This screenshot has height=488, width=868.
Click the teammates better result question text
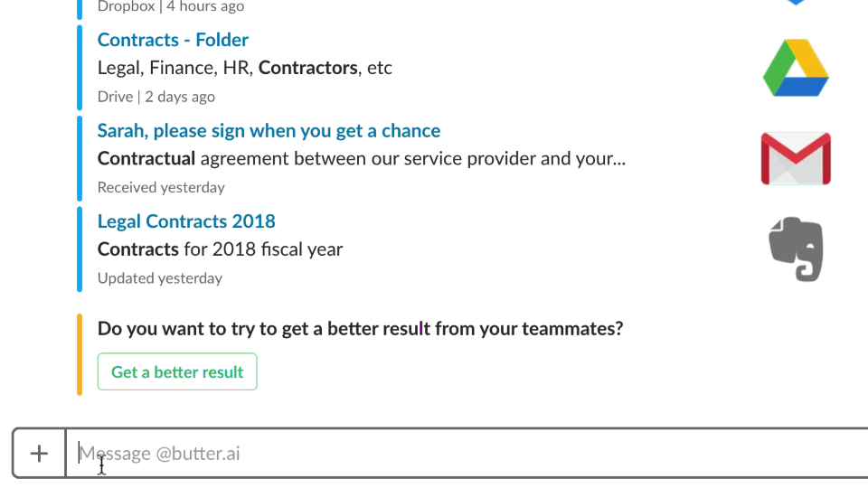(361, 329)
